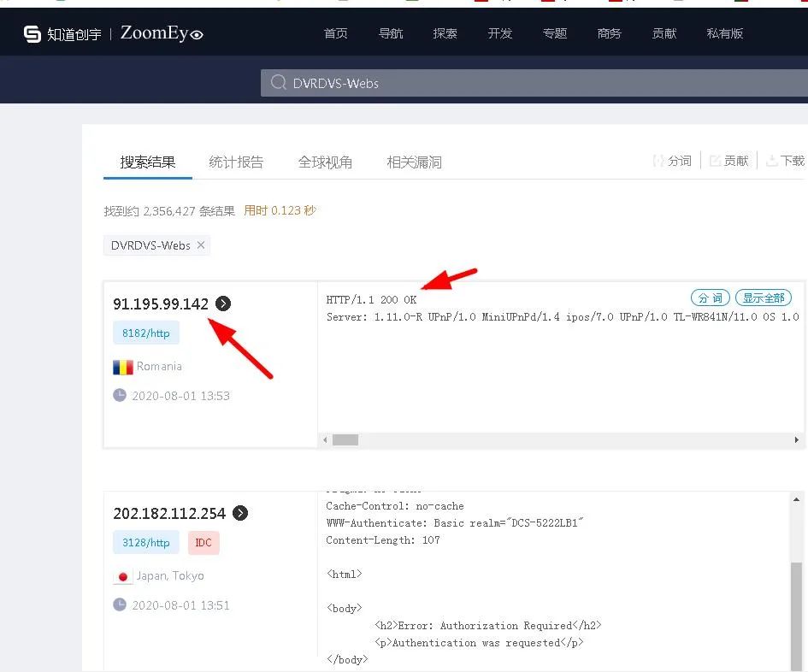Open the 首页 nav item
808x672 pixels.
click(335, 33)
